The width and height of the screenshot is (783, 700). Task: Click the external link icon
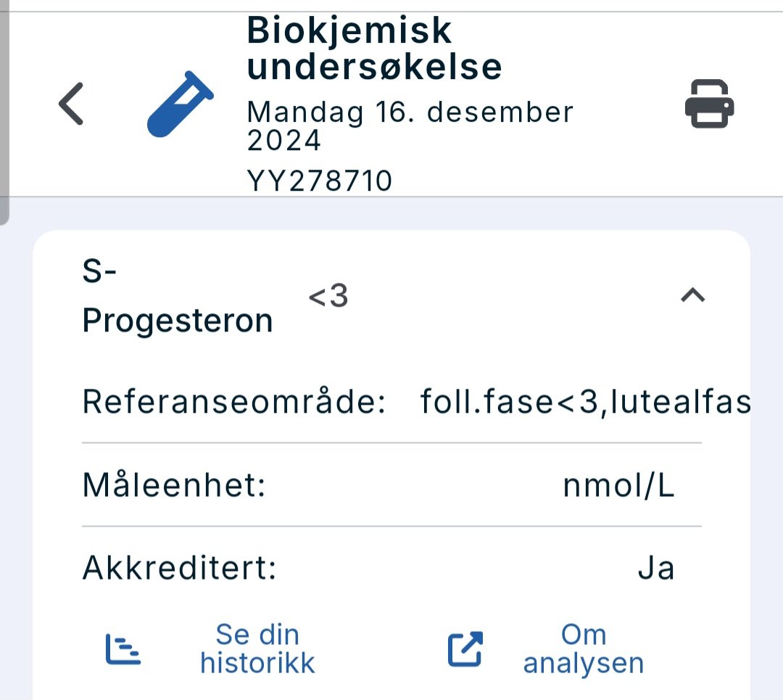(465, 649)
